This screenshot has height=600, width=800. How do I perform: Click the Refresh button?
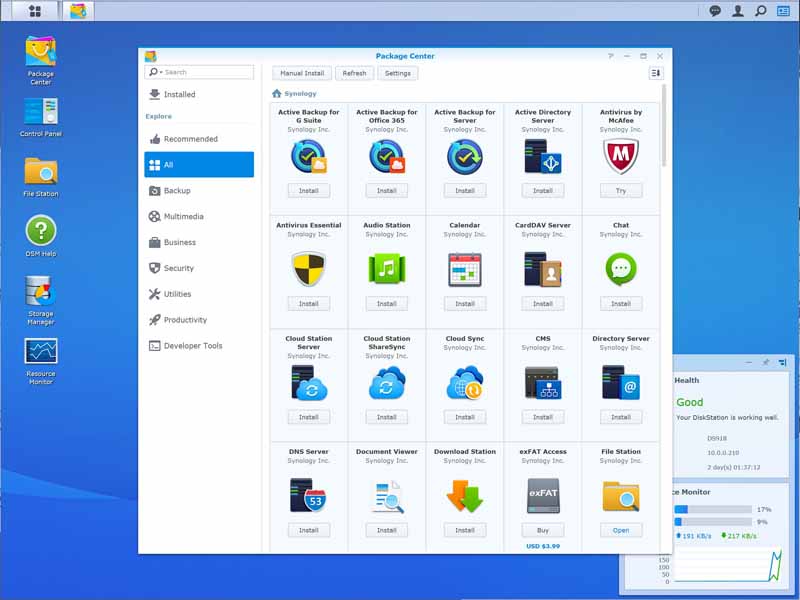click(x=355, y=73)
